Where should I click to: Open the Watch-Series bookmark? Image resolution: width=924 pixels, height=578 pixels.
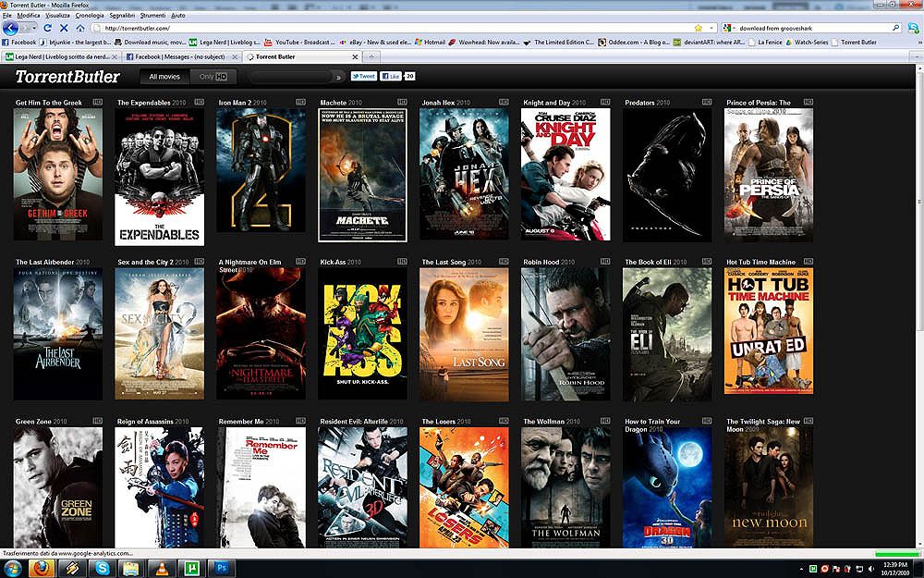click(x=807, y=43)
